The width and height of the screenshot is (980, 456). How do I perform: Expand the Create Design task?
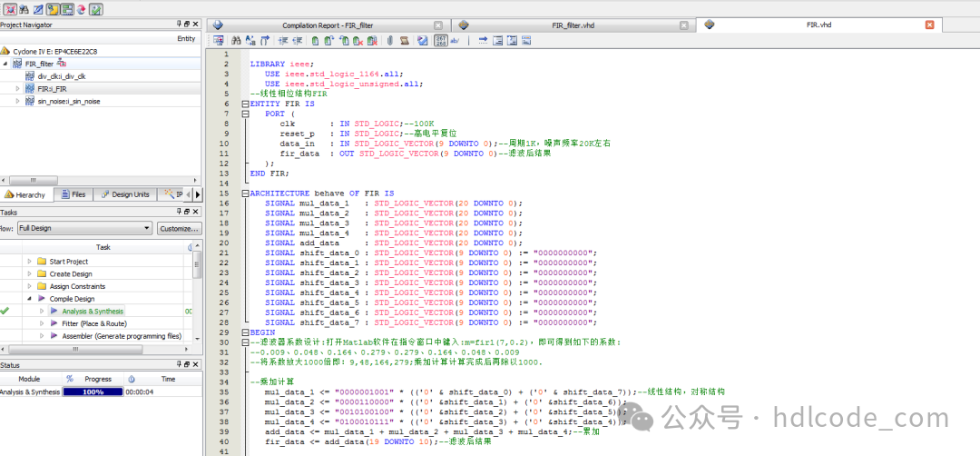29,274
